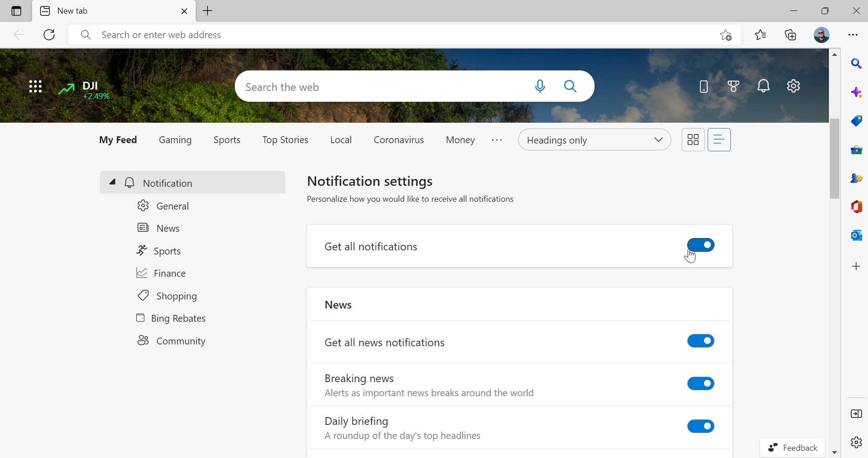Open the app launcher grid icon

point(35,87)
